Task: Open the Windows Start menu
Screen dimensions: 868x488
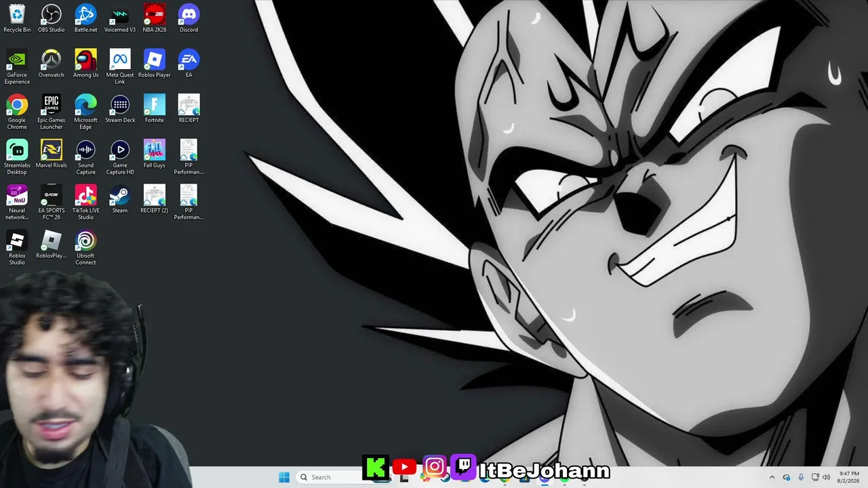Action: tap(284, 477)
